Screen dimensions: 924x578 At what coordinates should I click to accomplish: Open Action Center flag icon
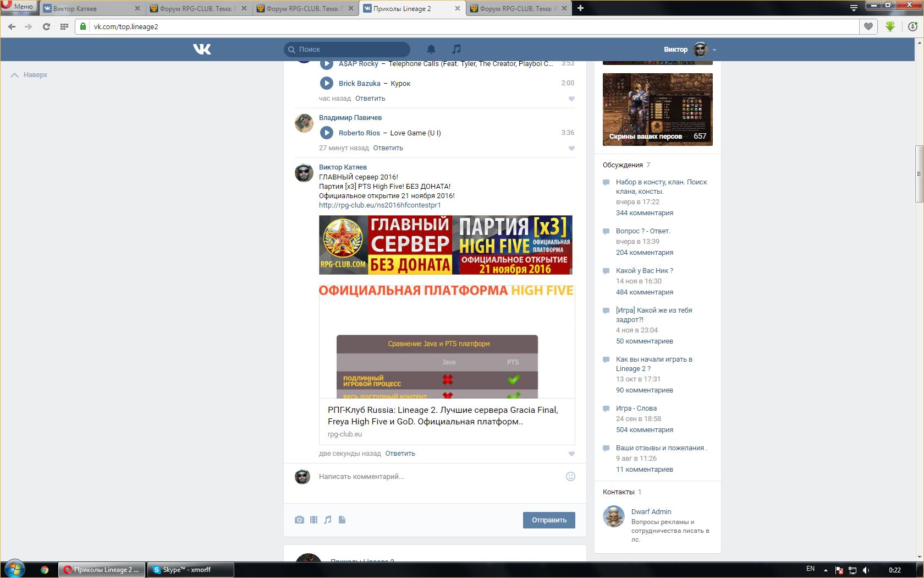[839, 570]
